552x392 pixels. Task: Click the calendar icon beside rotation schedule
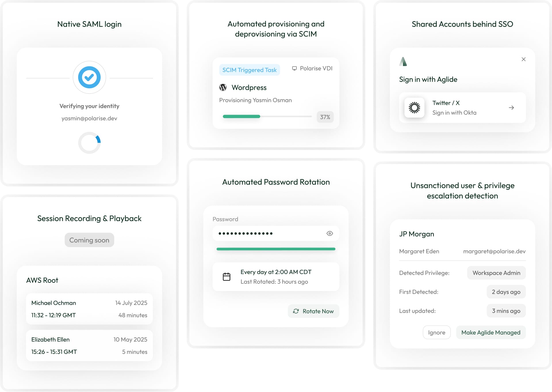pos(227,277)
